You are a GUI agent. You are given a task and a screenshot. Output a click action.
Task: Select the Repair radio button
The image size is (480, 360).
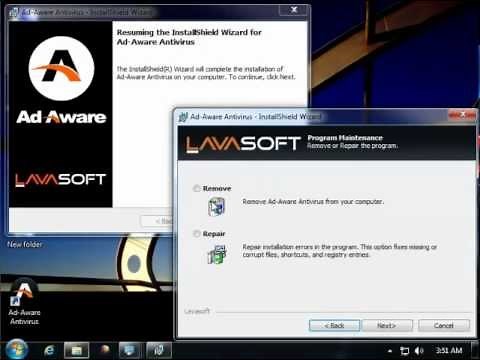[x=197, y=234]
